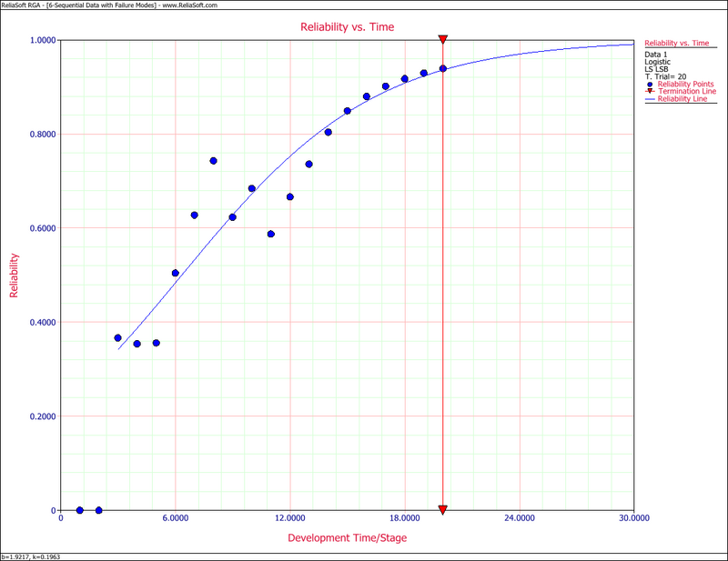Click legend entry 'Termination Line'
The image size is (728, 561).
click(x=687, y=92)
